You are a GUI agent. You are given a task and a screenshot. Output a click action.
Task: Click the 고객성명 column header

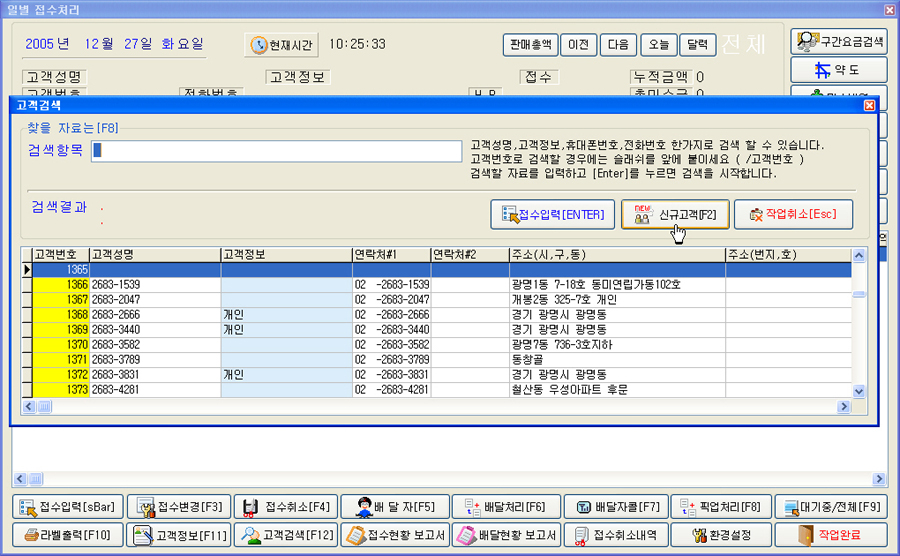coord(155,255)
